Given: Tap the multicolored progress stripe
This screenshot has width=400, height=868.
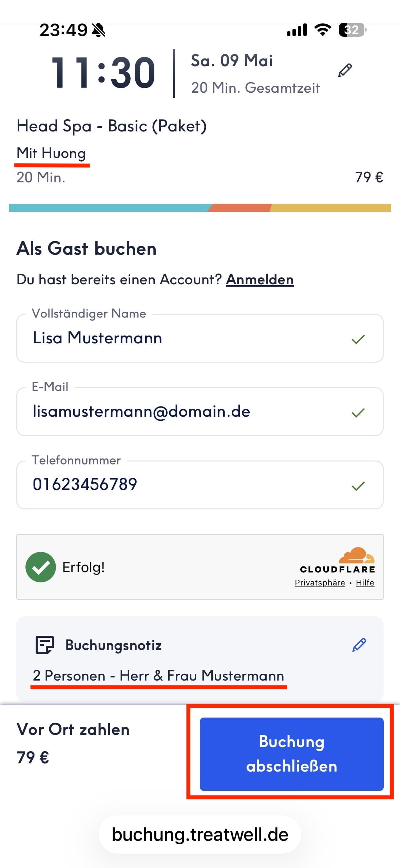Looking at the screenshot, I should pyautogui.click(x=200, y=208).
